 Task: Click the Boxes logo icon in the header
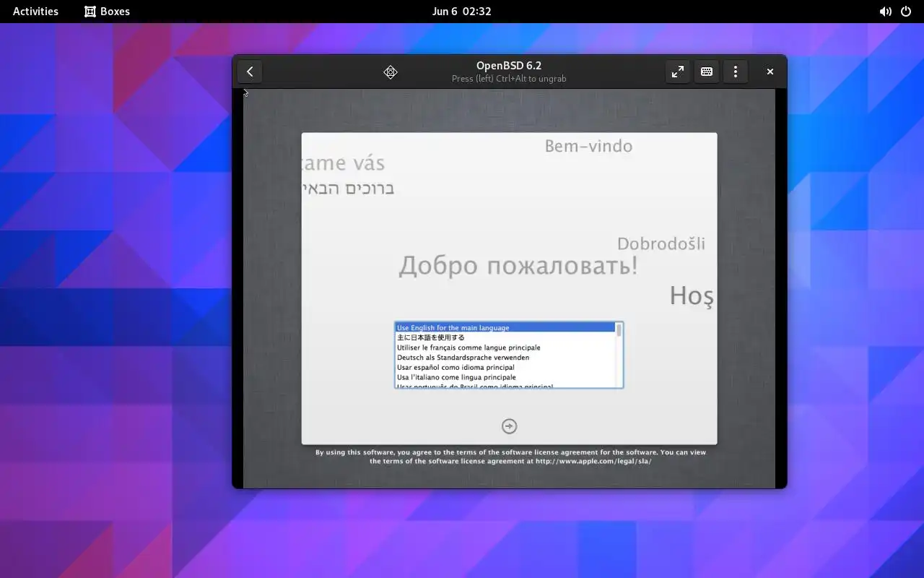pyautogui.click(x=391, y=72)
